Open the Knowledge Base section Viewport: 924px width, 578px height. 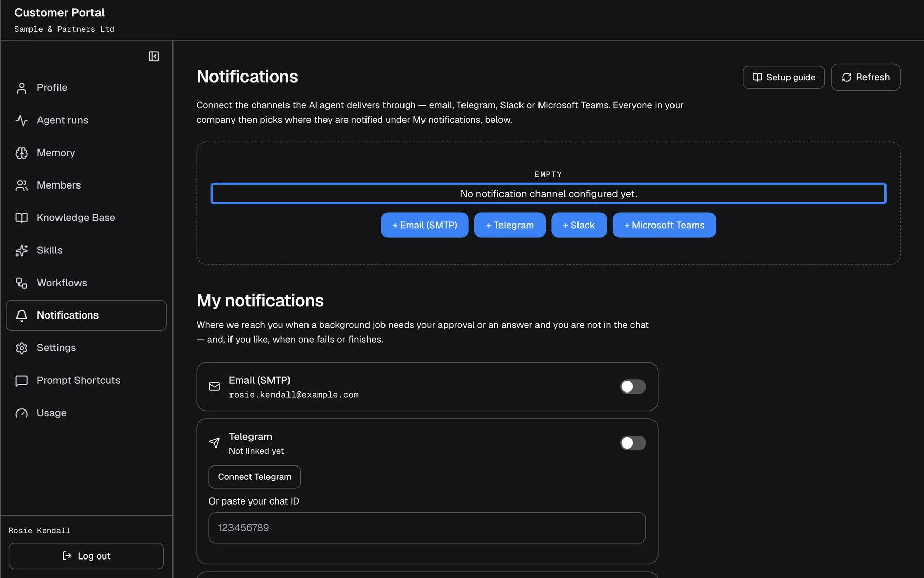point(86,218)
